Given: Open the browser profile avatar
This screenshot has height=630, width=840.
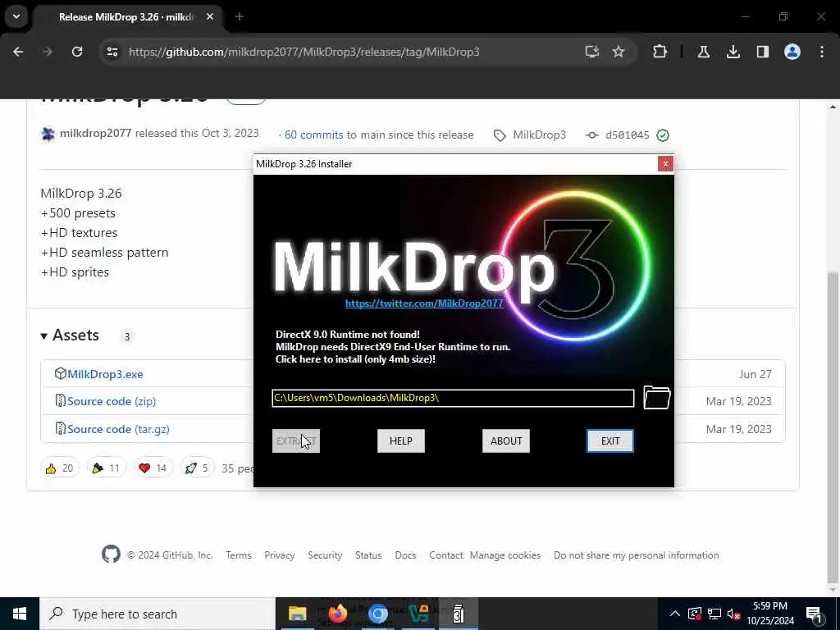Looking at the screenshot, I should tap(792, 52).
